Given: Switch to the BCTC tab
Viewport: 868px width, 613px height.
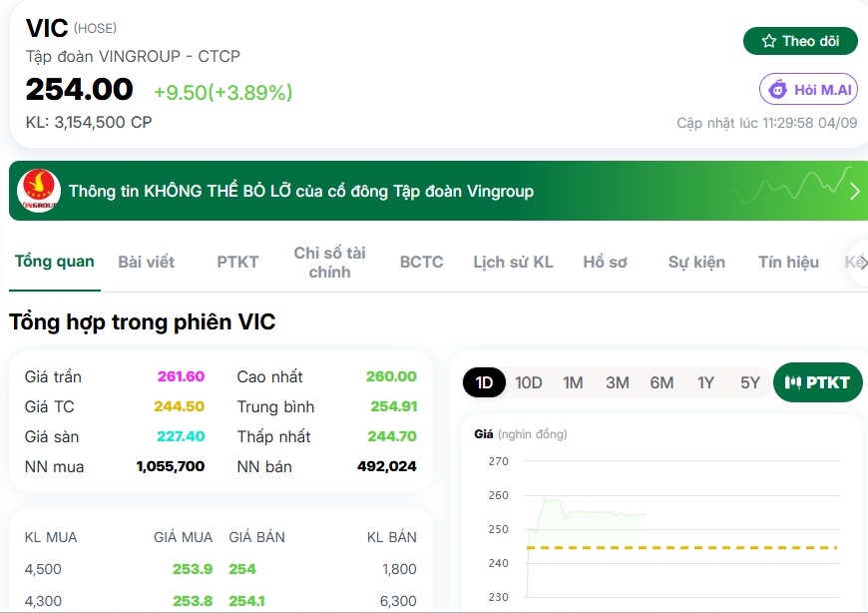Looking at the screenshot, I should click(x=421, y=262).
